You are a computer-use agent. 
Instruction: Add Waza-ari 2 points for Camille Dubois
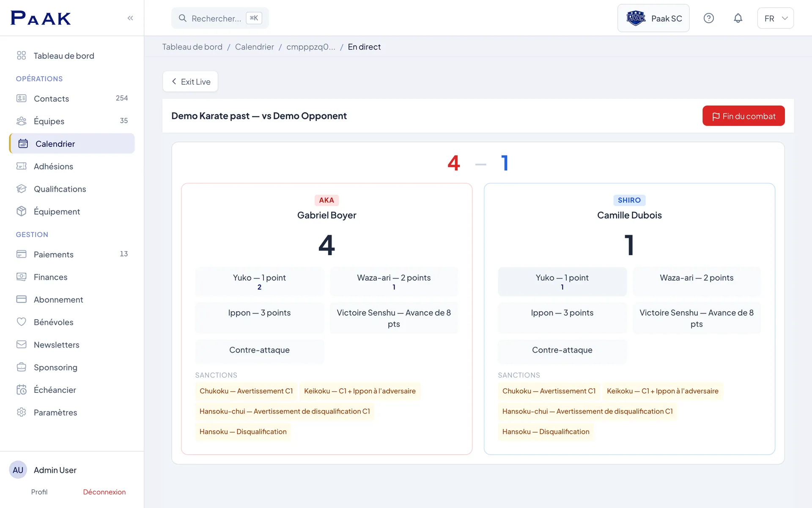[697, 282]
